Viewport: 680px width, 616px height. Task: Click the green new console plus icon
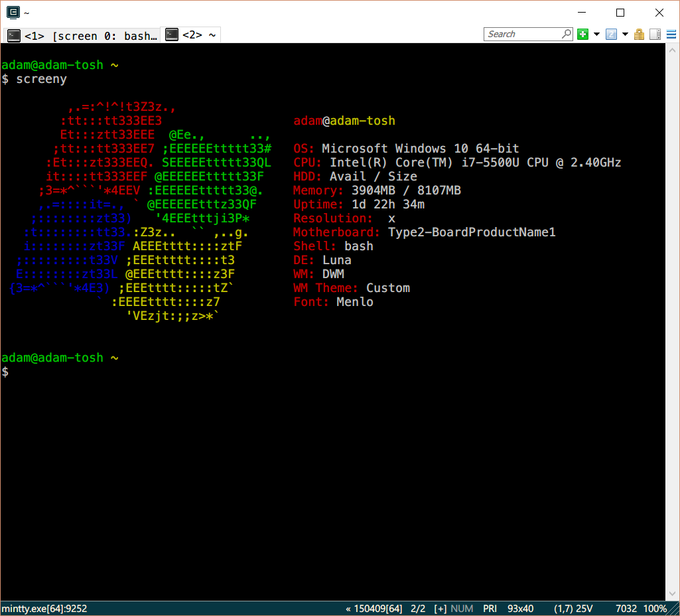click(582, 35)
